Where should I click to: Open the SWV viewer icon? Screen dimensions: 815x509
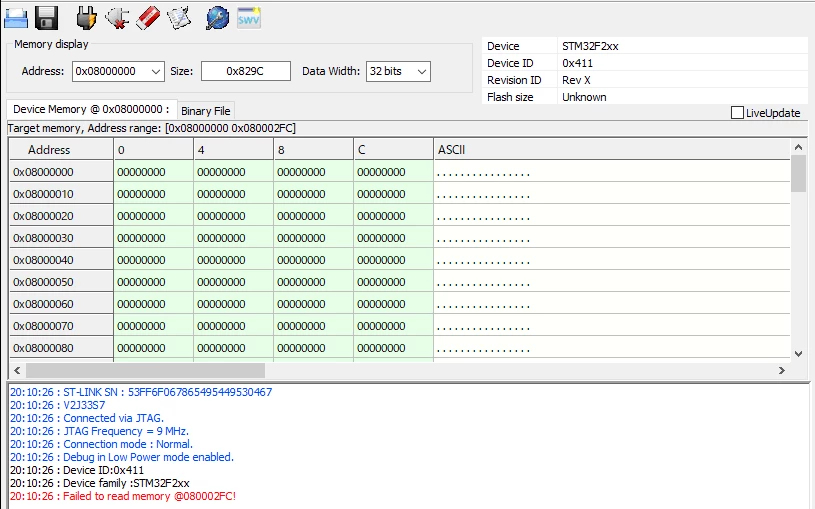coord(249,18)
